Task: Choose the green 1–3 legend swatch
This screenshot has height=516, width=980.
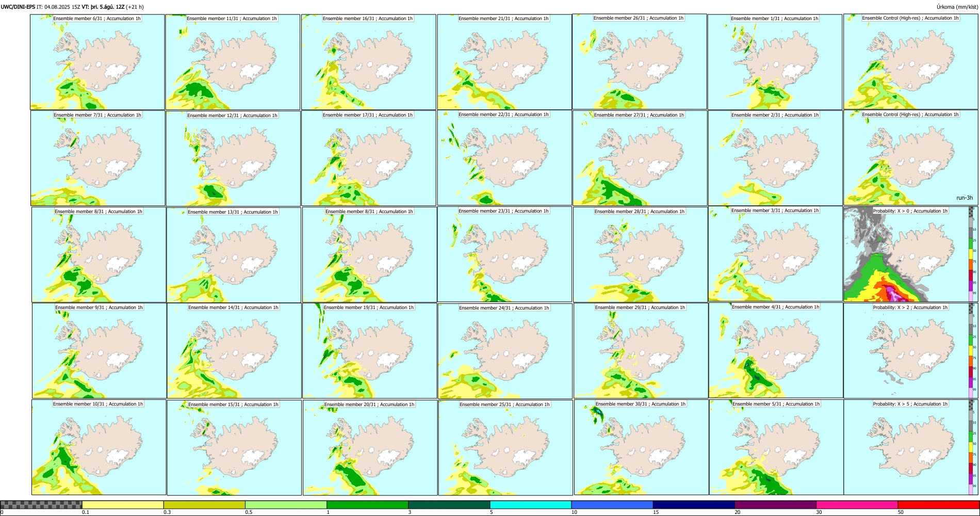Action: coord(367,505)
